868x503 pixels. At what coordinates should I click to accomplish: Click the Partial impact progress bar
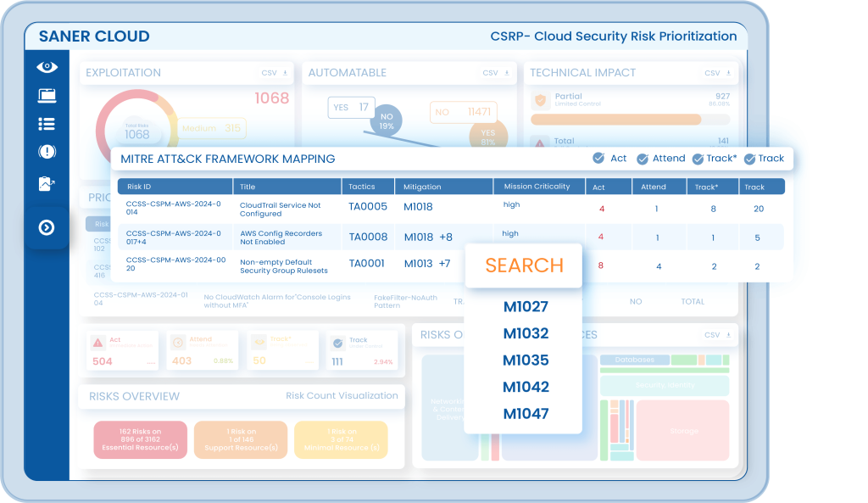615,120
